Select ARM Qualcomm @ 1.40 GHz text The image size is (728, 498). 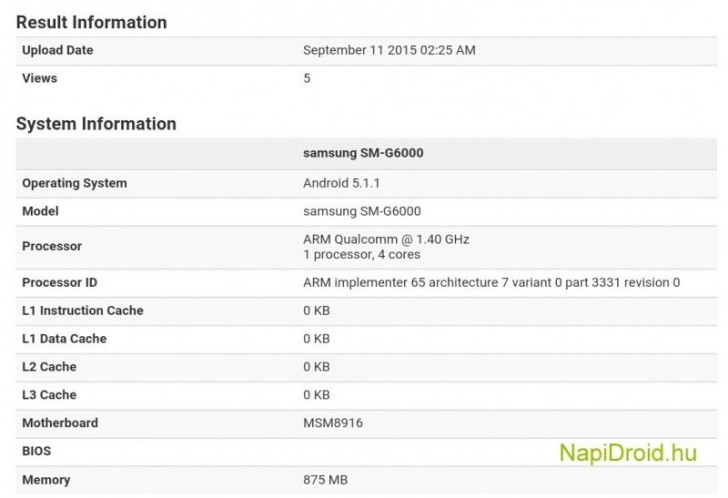coord(386,239)
